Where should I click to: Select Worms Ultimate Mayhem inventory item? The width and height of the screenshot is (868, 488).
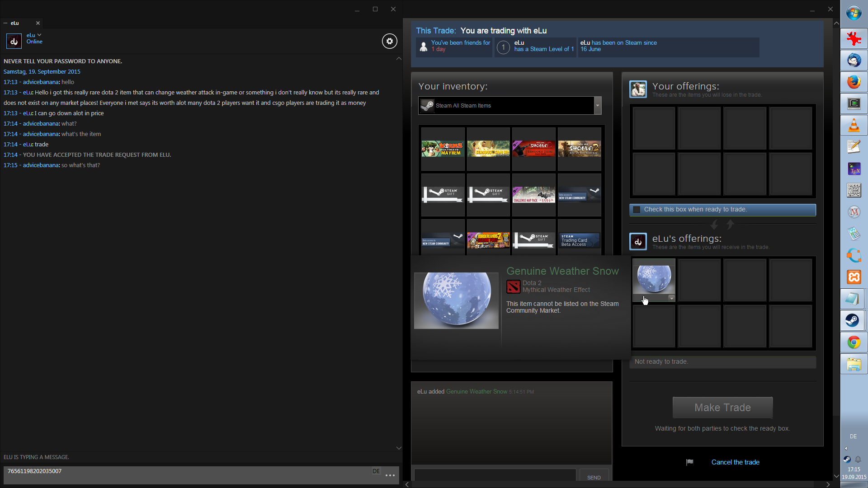(x=443, y=149)
